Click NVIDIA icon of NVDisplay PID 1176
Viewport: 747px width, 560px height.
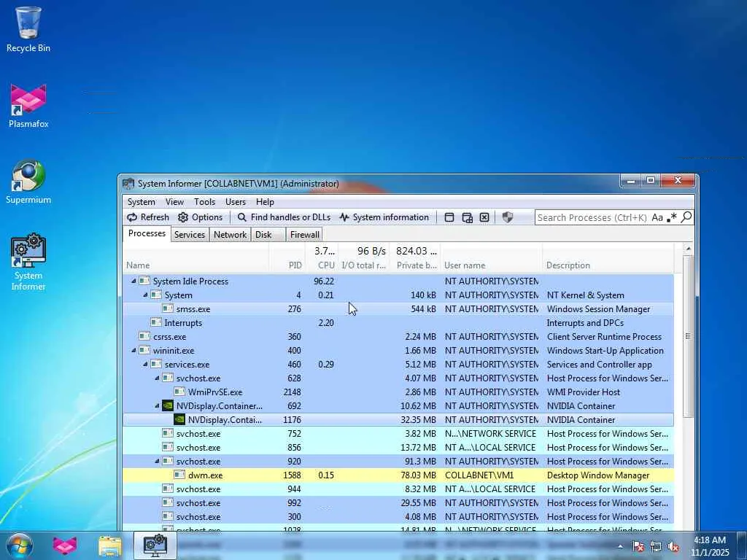pos(179,419)
